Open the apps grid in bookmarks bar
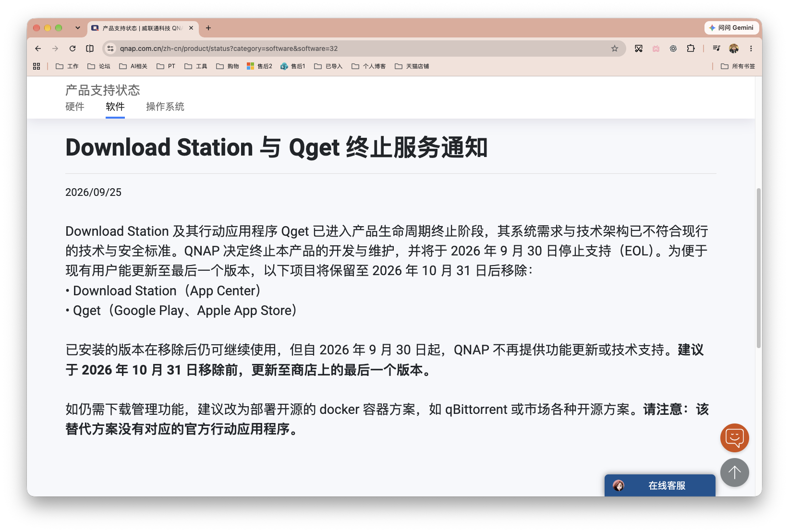The image size is (789, 532). tap(36, 66)
